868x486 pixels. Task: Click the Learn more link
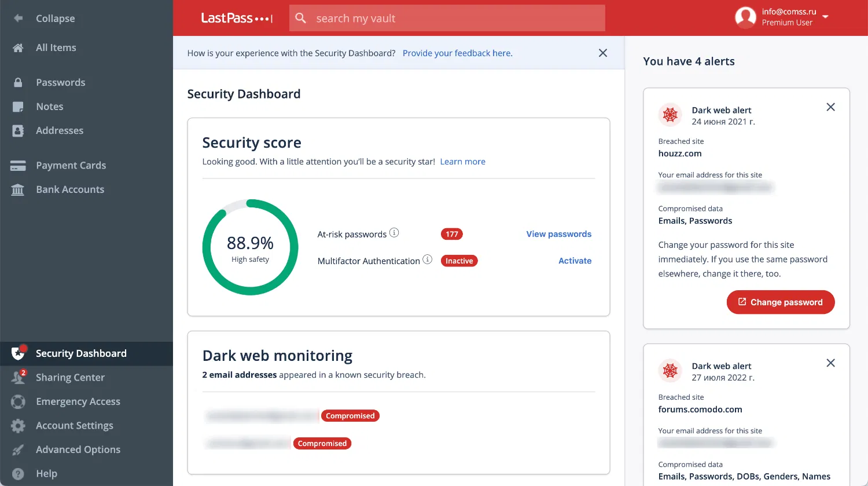click(463, 162)
